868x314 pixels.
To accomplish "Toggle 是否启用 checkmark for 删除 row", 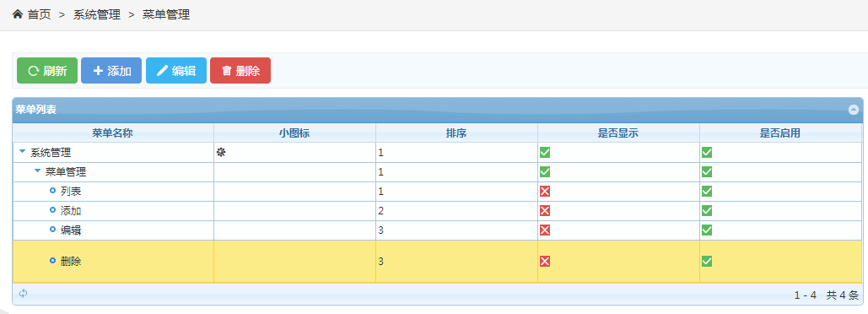I will (706, 262).
